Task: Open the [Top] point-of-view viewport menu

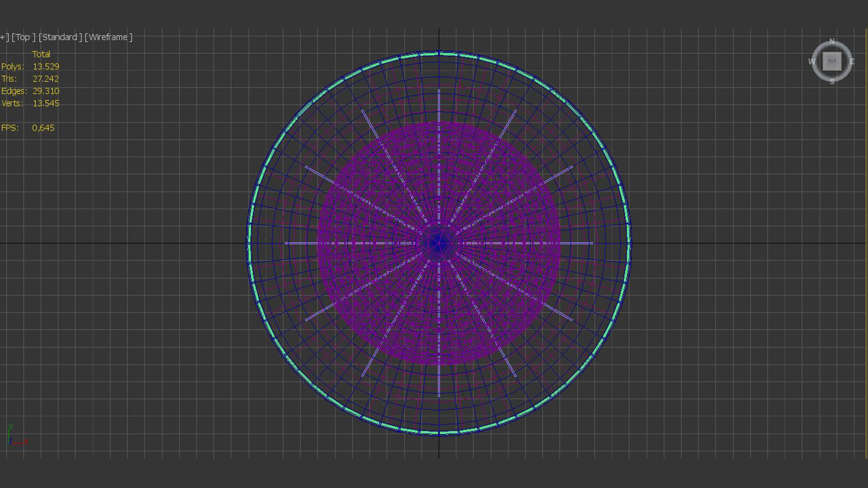Action: 24,37
